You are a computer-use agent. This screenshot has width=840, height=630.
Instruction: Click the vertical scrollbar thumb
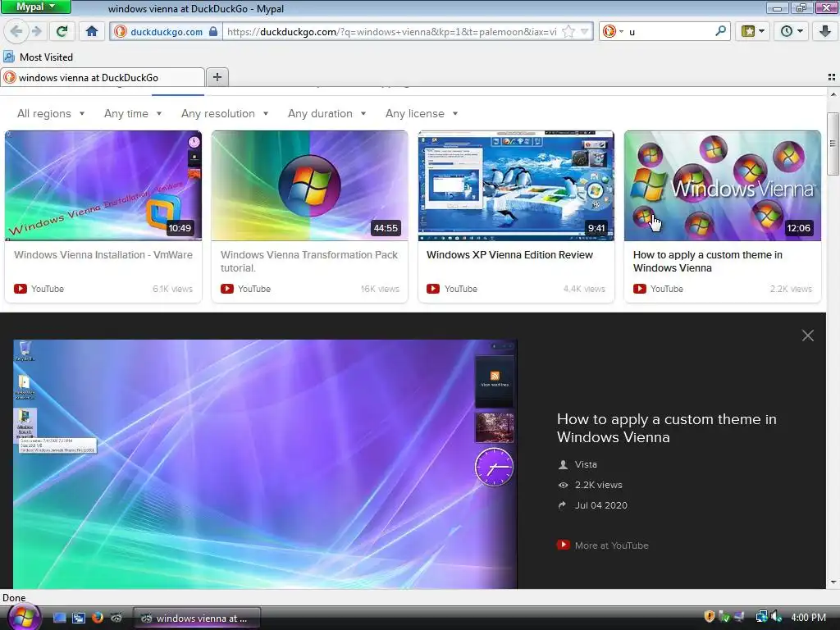click(x=833, y=144)
